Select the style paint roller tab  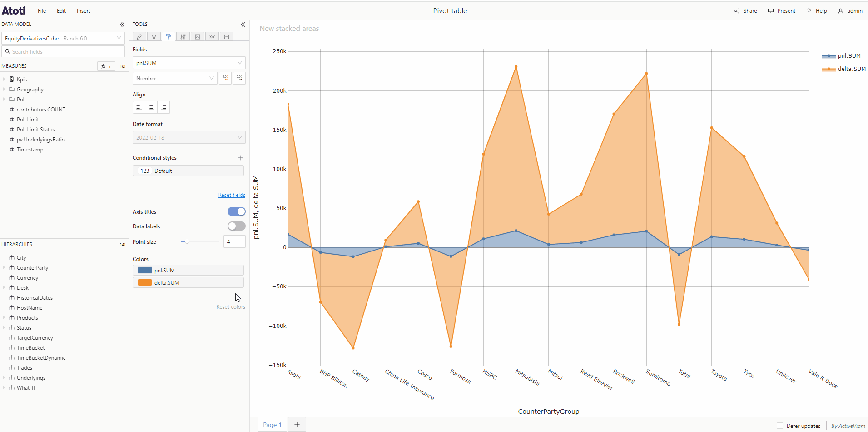tap(169, 37)
